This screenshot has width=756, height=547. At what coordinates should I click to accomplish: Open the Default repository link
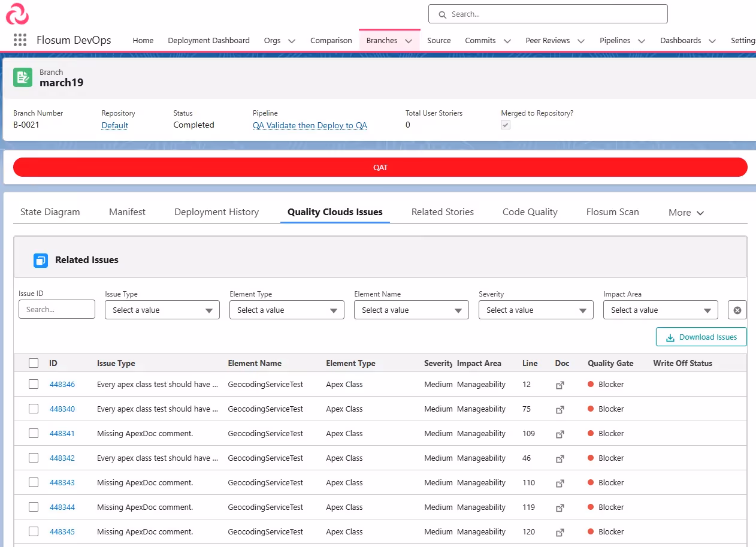coord(115,125)
